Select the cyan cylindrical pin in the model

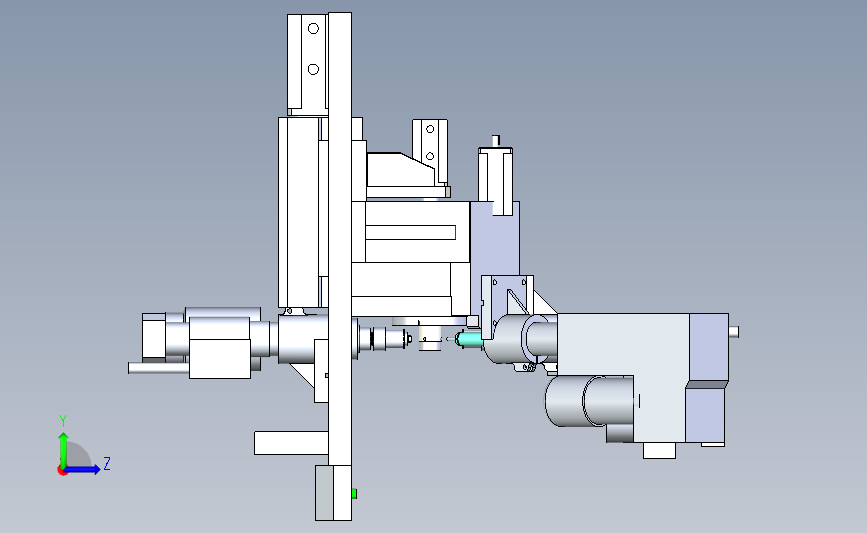[x=469, y=339]
